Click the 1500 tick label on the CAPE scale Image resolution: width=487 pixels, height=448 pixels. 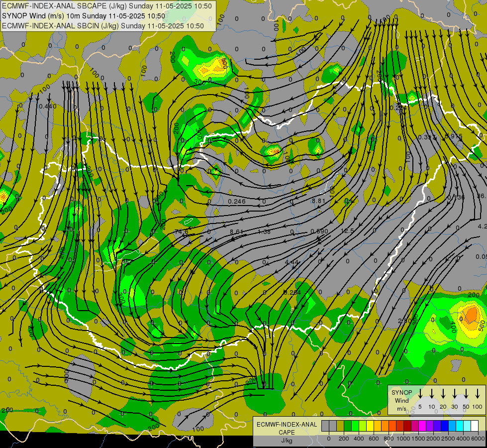[418, 439]
